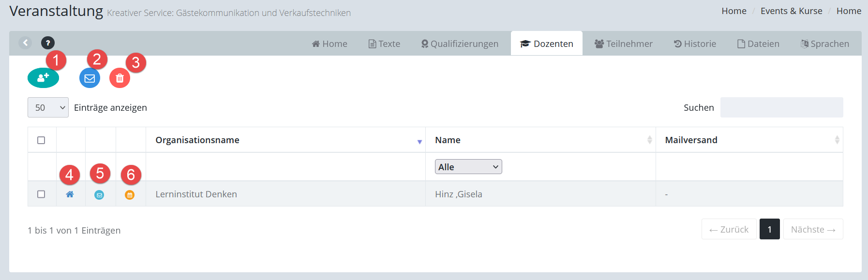The height and width of the screenshot is (280, 868).
Task: Expand the Name filter dropdown set to Alle
Action: [x=468, y=167]
